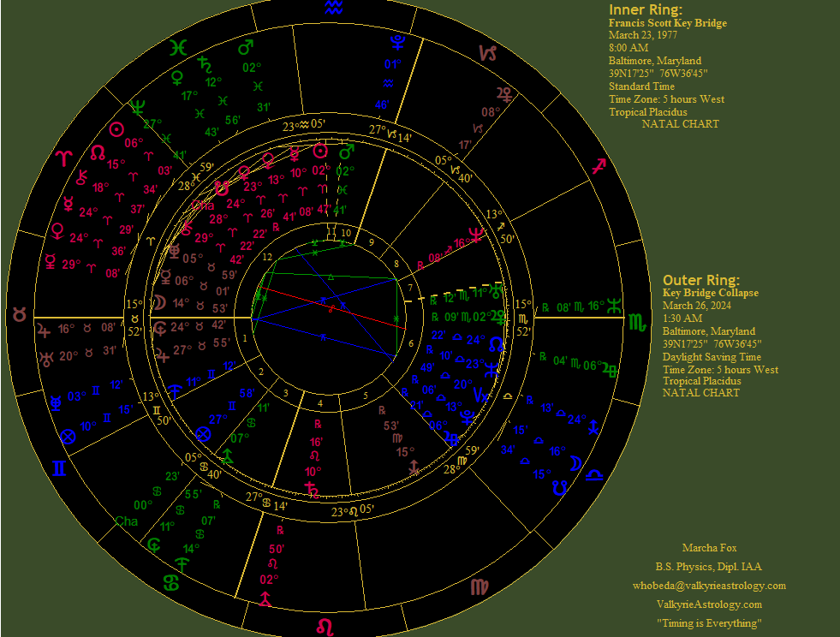Click the red Aries zodiac glyph
This screenshot has height=637, width=840.
[65, 158]
